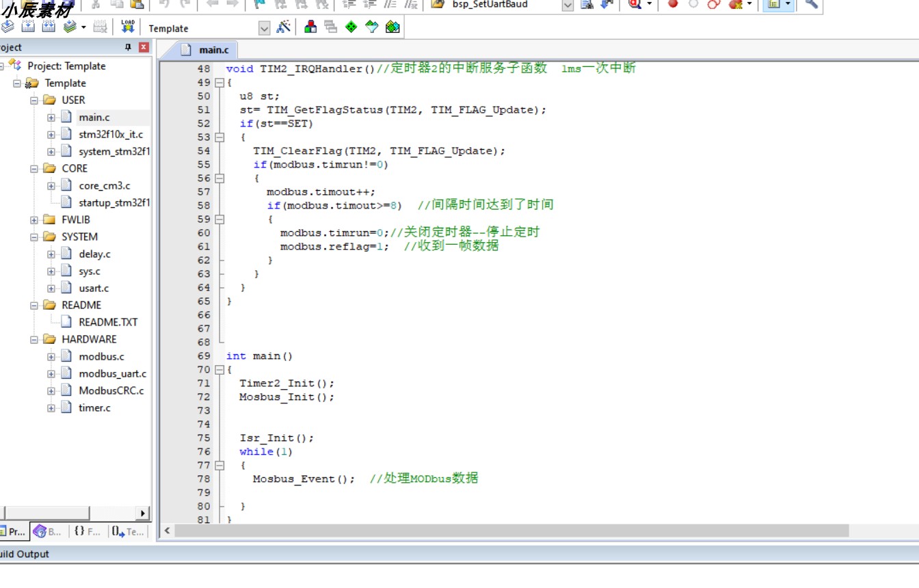
Task: Collapse the README folder in project tree
Action: click(x=34, y=306)
